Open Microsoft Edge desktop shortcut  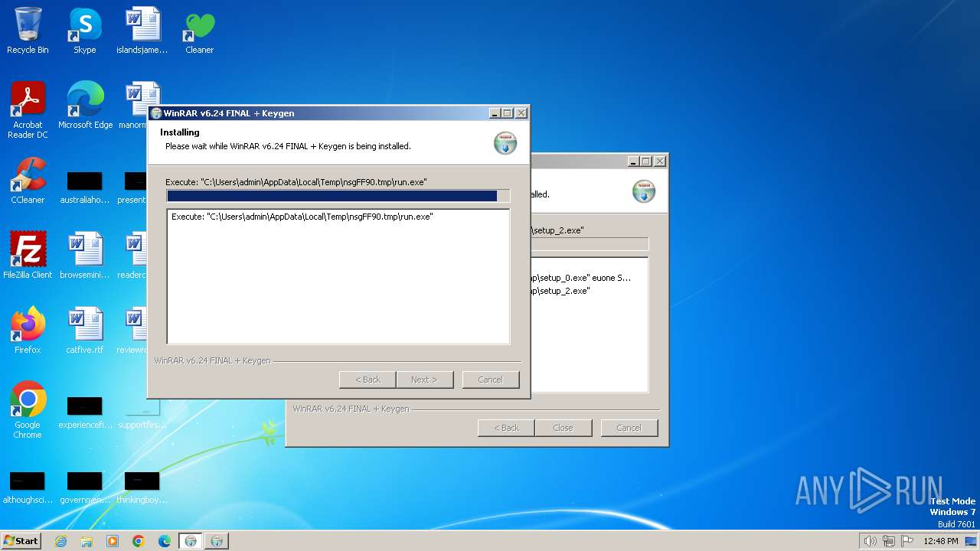(85, 106)
